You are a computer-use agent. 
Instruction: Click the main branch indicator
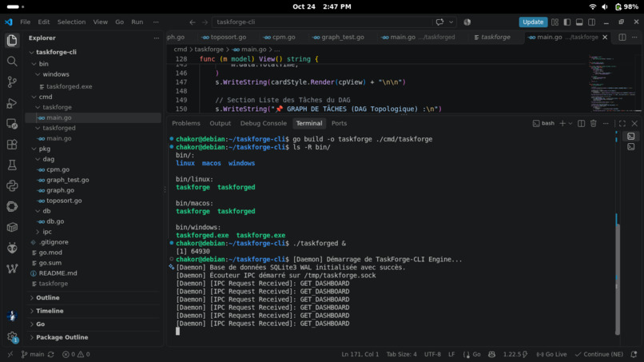point(33,354)
